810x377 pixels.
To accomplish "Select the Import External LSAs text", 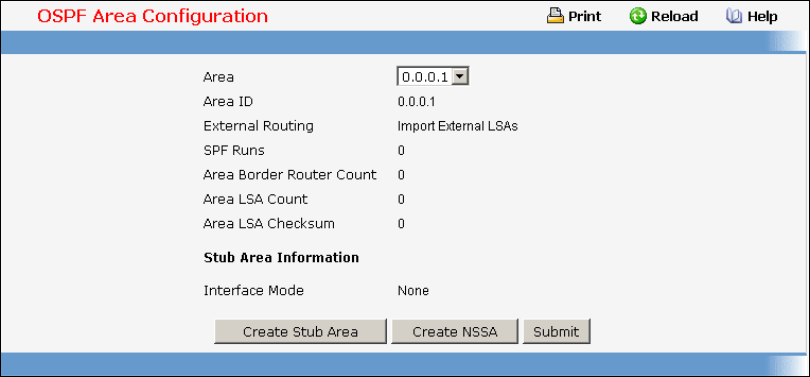I will (458, 127).
